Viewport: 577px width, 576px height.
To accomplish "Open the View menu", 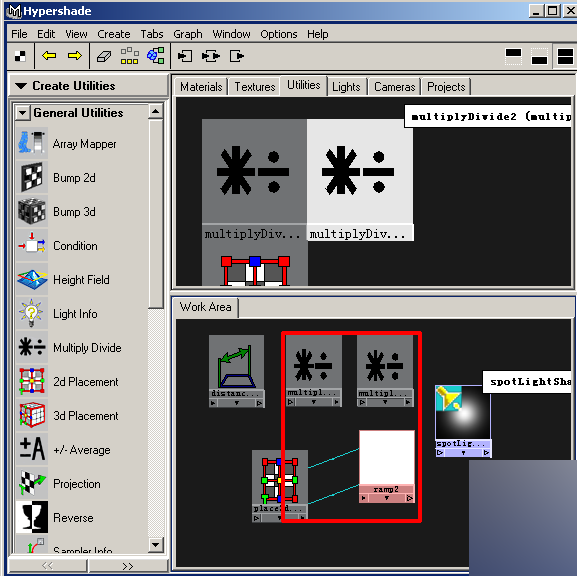I will coord(76,34).
